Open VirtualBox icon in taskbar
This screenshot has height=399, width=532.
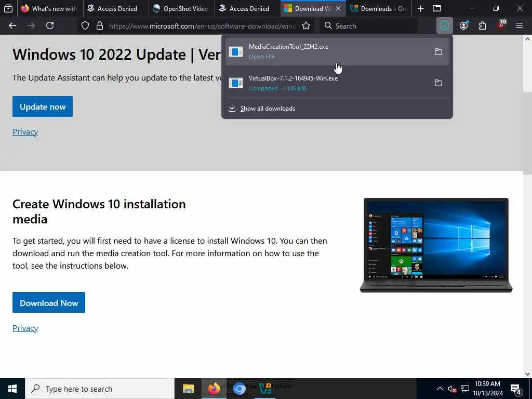265,389
